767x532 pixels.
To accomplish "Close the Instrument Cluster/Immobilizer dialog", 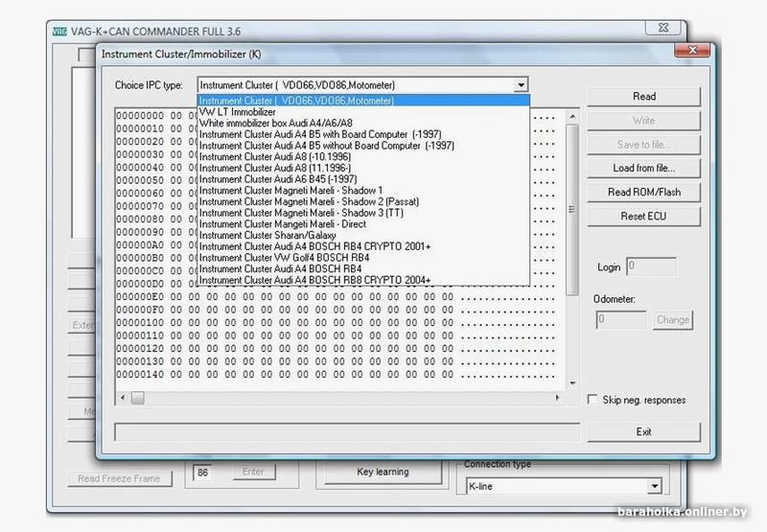I will (x=692, y=50).
